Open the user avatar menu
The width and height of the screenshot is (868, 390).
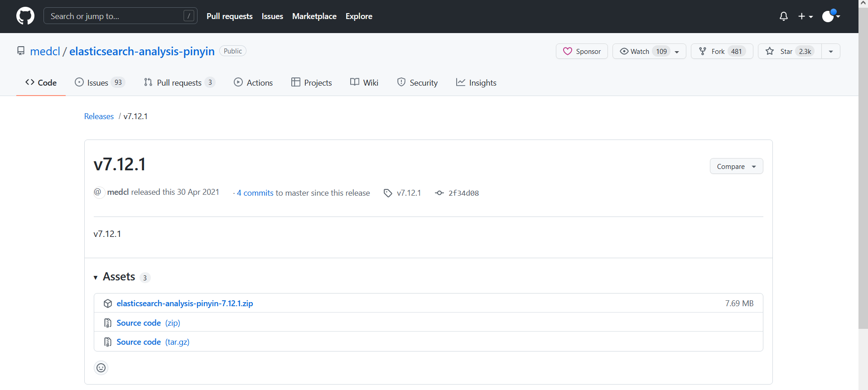831,16
